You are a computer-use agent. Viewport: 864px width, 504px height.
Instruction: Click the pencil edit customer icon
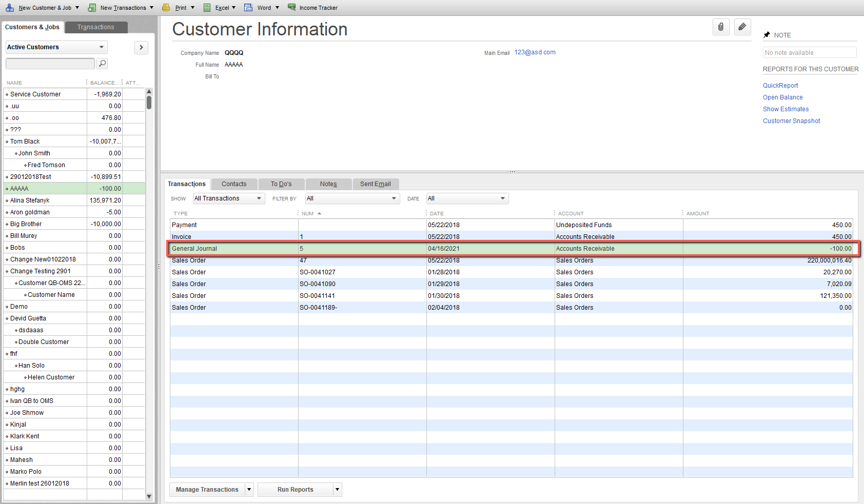pyautogui.click(x=742, y=27)
